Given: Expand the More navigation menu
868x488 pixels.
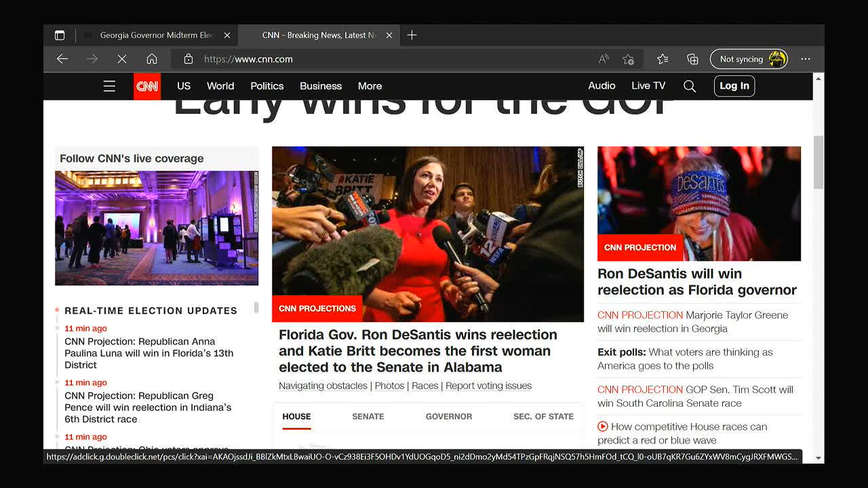Looking at the screenshot, I should 370,86.
